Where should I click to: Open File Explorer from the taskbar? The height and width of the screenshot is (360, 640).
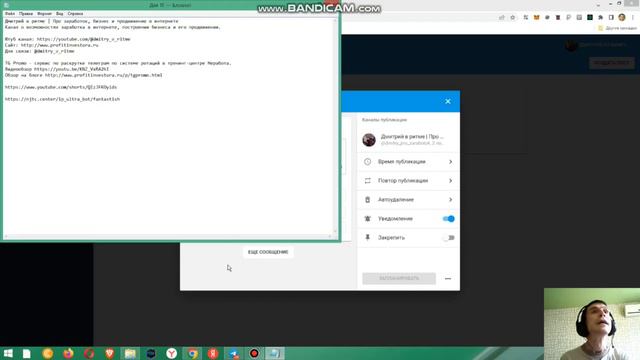(x=130, y=353)
